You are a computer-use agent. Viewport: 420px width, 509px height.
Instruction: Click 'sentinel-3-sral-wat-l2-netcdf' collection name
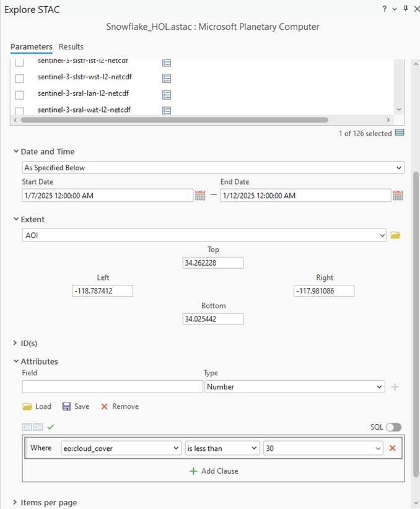point(84,110)
